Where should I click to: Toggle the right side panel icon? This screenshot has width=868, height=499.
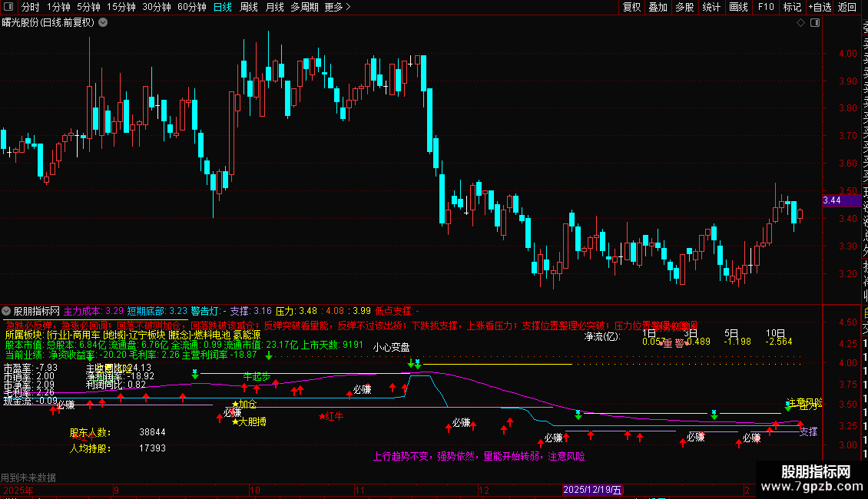point(815,23)
